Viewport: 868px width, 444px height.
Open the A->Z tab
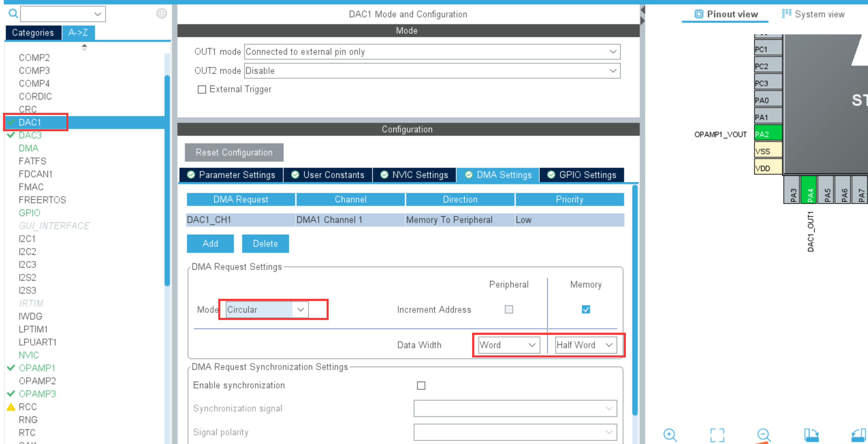coord(78,33)
